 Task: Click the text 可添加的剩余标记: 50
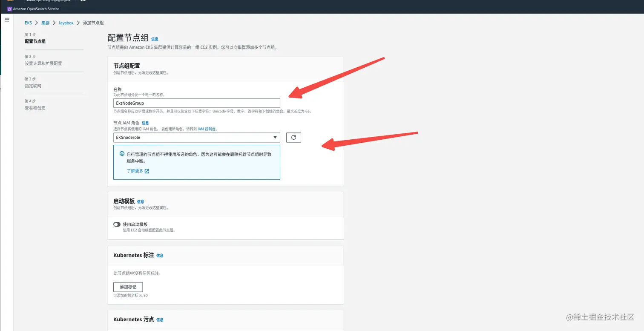(x=130, y=295)
